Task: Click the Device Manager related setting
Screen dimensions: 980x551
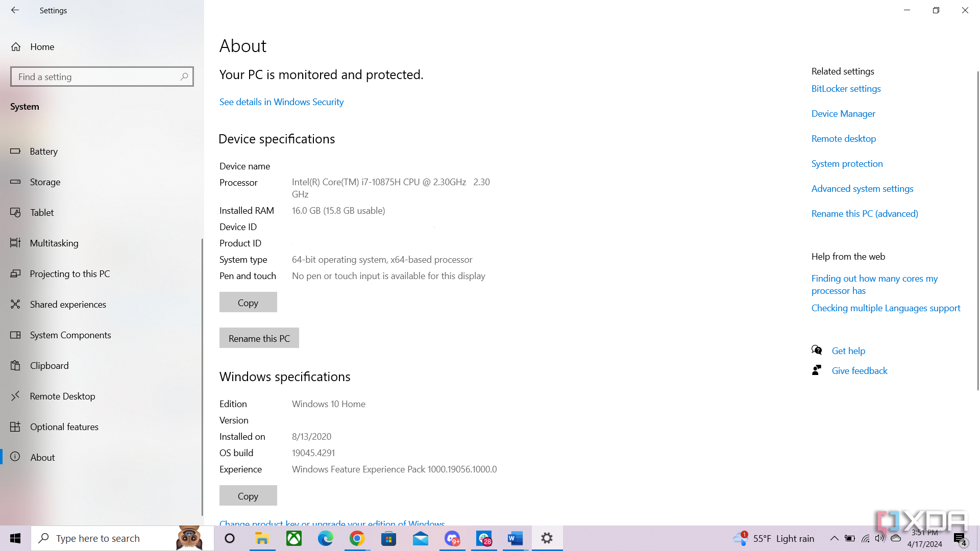Action: (843, 113)
